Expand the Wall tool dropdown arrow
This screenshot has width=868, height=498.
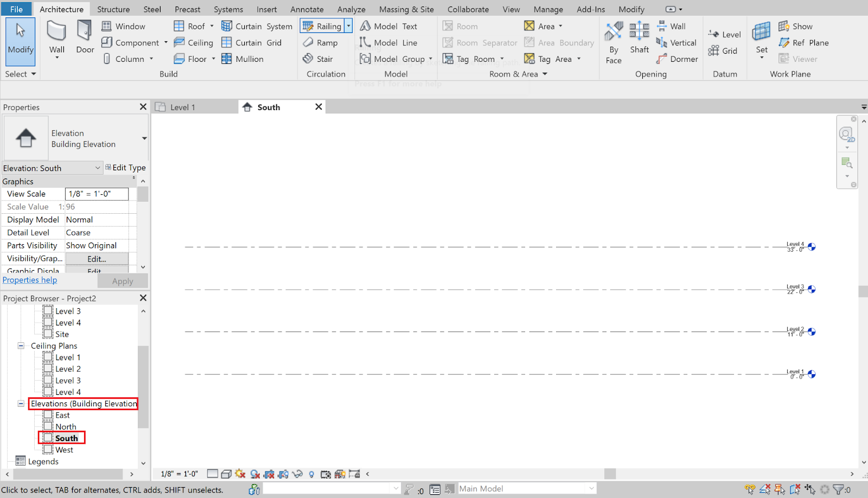pos(57,58)
